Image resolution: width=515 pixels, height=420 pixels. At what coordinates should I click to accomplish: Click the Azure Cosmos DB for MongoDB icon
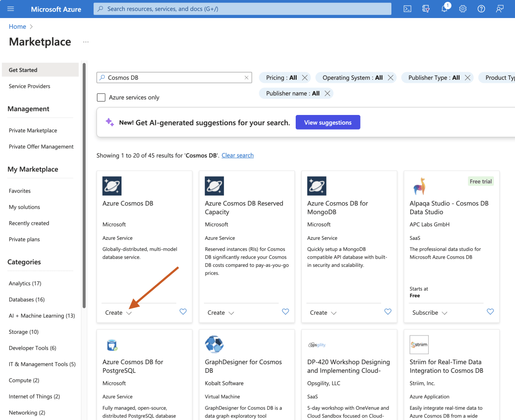pos(317,186)
